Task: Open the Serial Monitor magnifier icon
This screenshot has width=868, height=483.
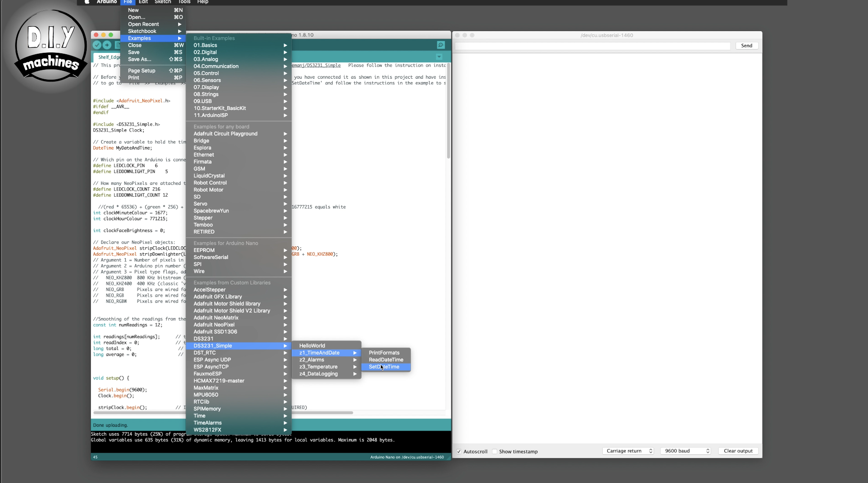Action: [441, 45]
